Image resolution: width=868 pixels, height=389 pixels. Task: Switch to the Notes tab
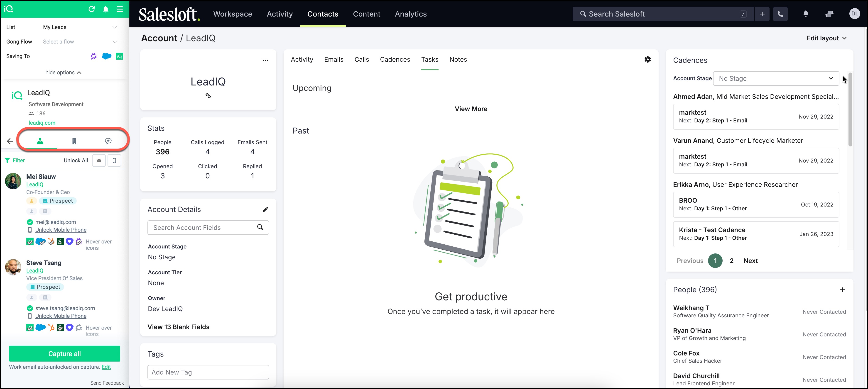tap(458, 60)
